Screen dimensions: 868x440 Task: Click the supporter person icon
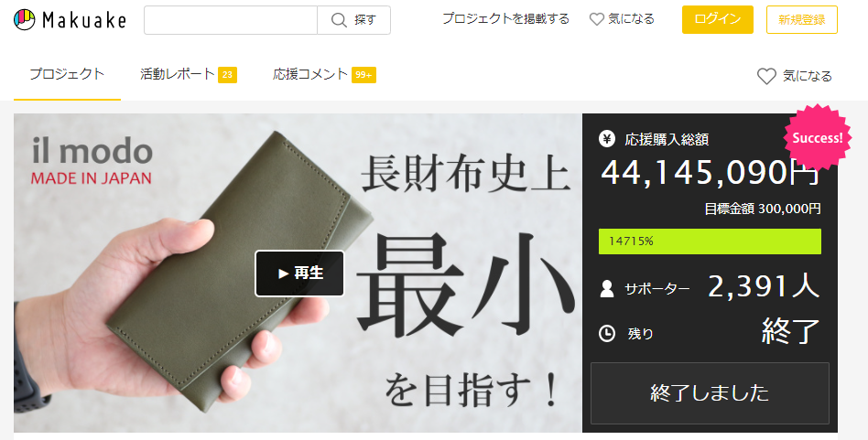607,288
